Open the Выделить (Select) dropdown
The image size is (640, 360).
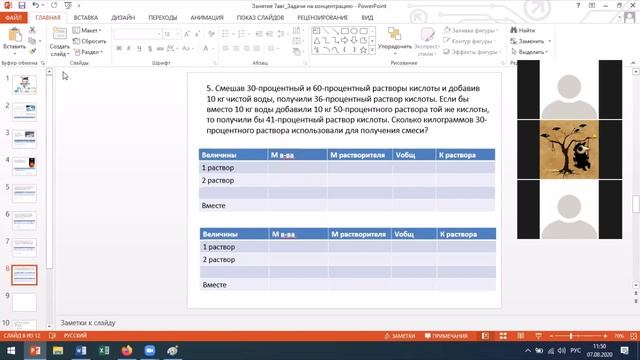pos(530,52)
